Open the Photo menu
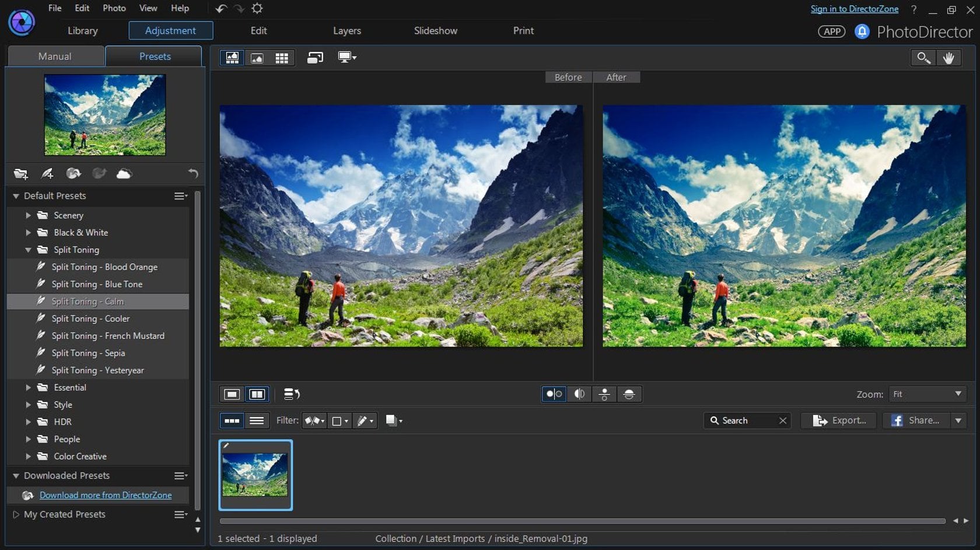This screenshot has width=980, height=550. pyautogui.click(x=114, y=8)
